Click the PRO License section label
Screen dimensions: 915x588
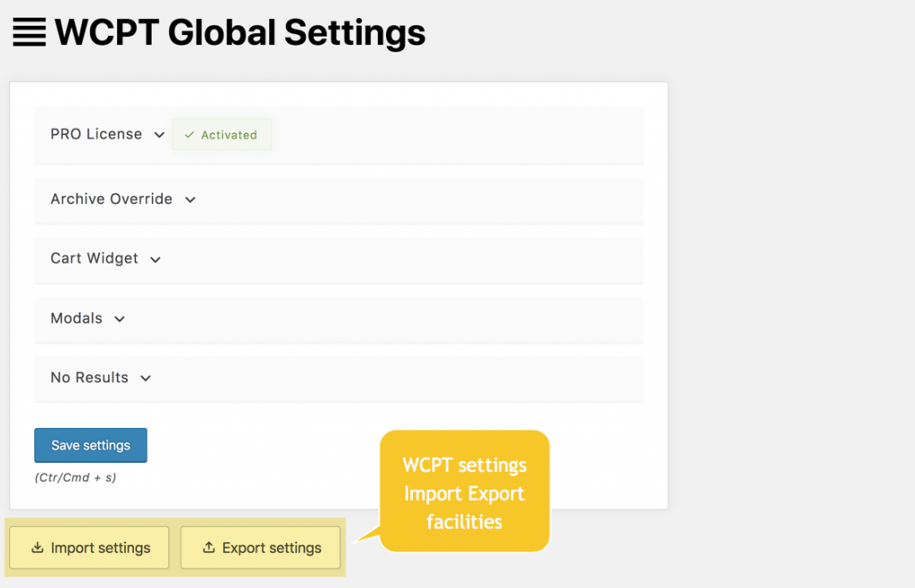click(97, 134)
